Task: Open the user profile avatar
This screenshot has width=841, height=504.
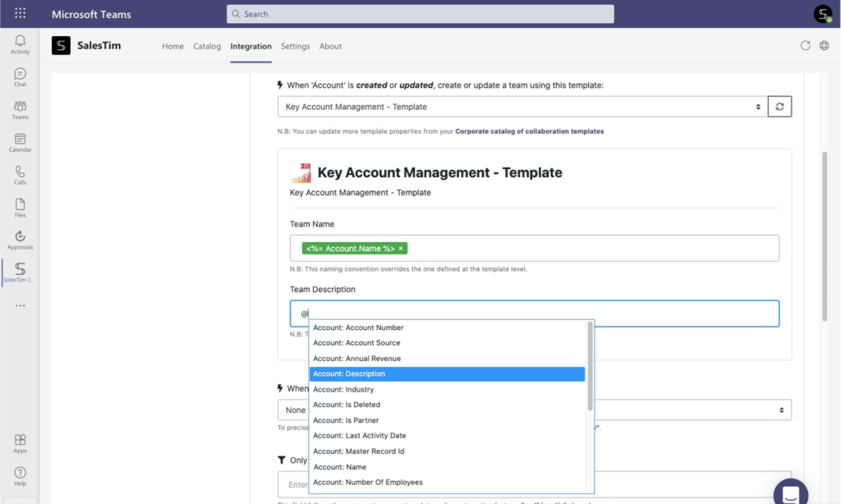Action: coord(823,14)
